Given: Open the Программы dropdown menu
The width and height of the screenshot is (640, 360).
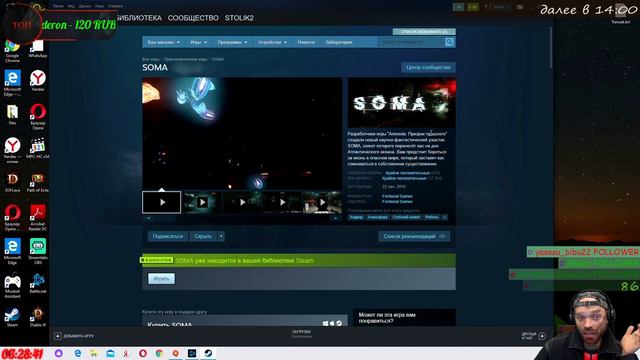Looking at the screenshot, I should tap(232, 42).
